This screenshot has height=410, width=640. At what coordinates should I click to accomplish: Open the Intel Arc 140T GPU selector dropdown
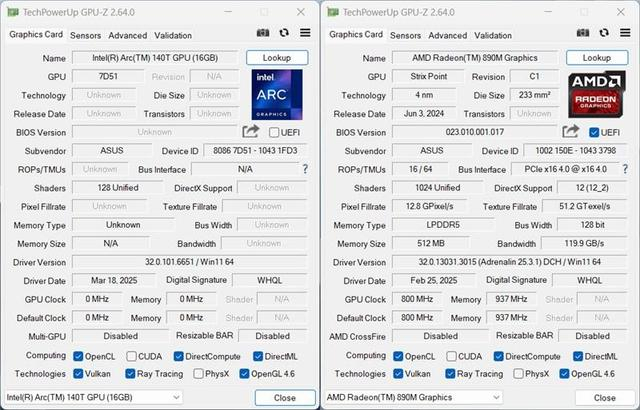coord(93,397)
